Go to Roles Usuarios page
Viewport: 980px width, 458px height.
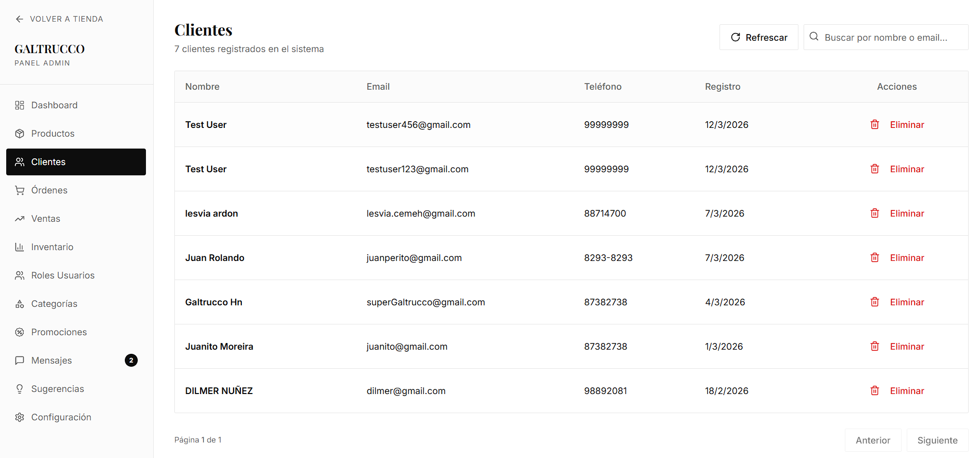tap(62, 275)
